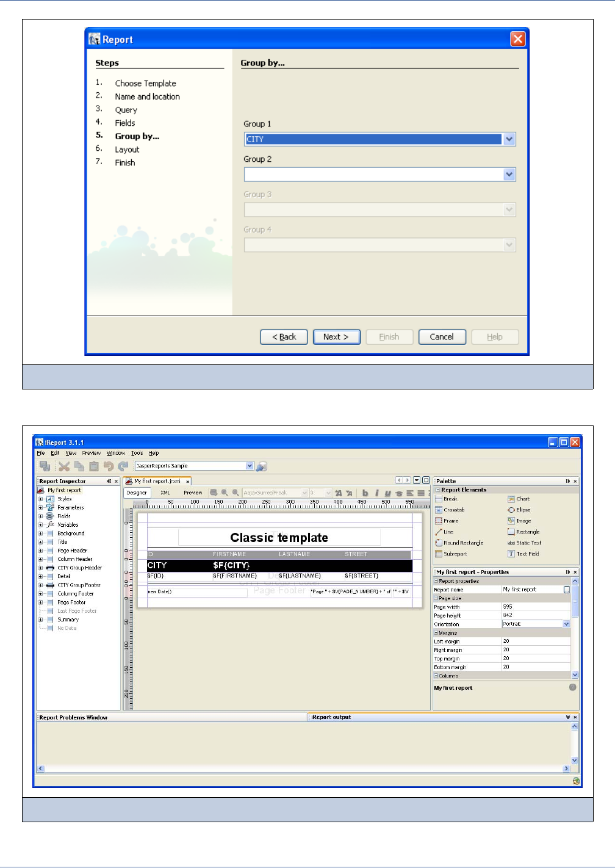Toggle underline formatting in designer toolbar
The width and height of the screenshot is (615, 868).
(387, 493)
